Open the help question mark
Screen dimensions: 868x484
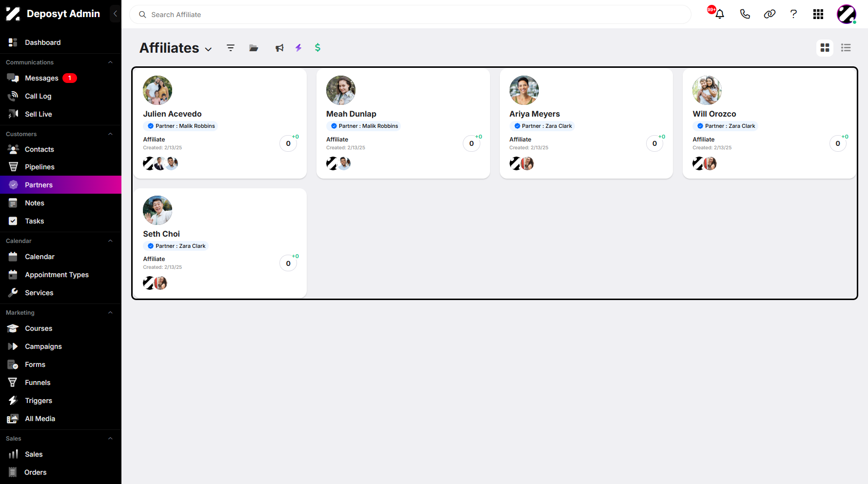coord(793,14)
